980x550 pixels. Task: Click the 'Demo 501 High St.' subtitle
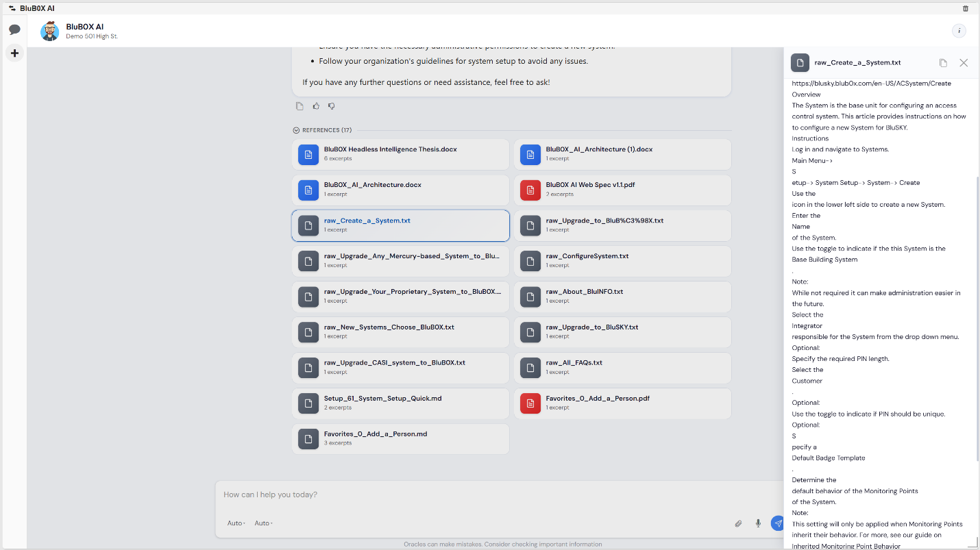(92, 36)
